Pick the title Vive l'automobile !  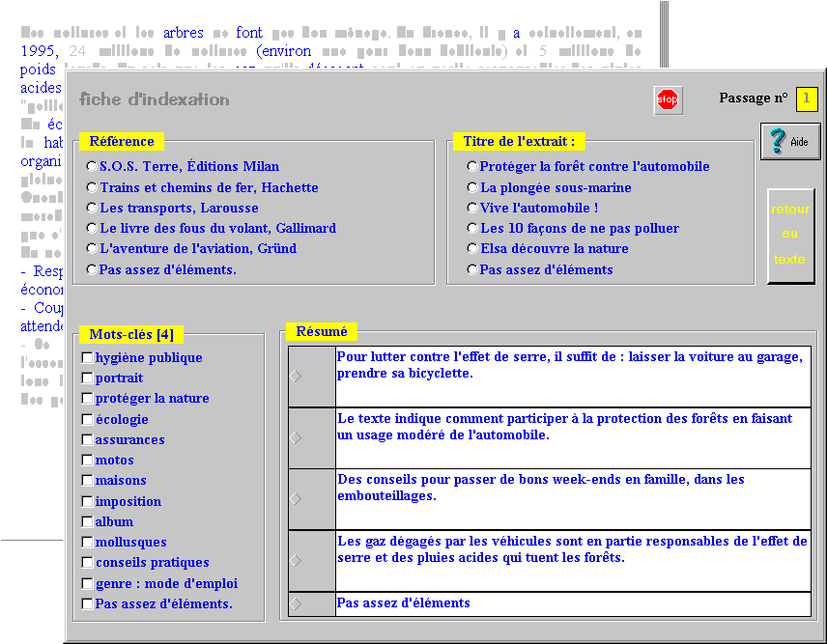coord(472,208)
